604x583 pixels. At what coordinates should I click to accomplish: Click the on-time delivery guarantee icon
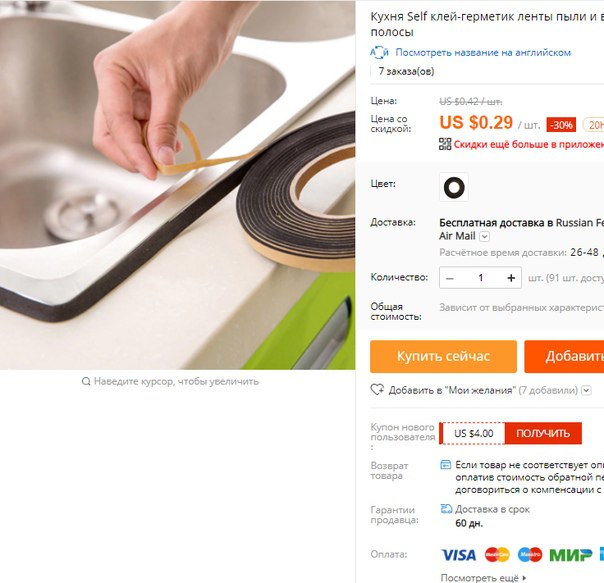point(446,509)
